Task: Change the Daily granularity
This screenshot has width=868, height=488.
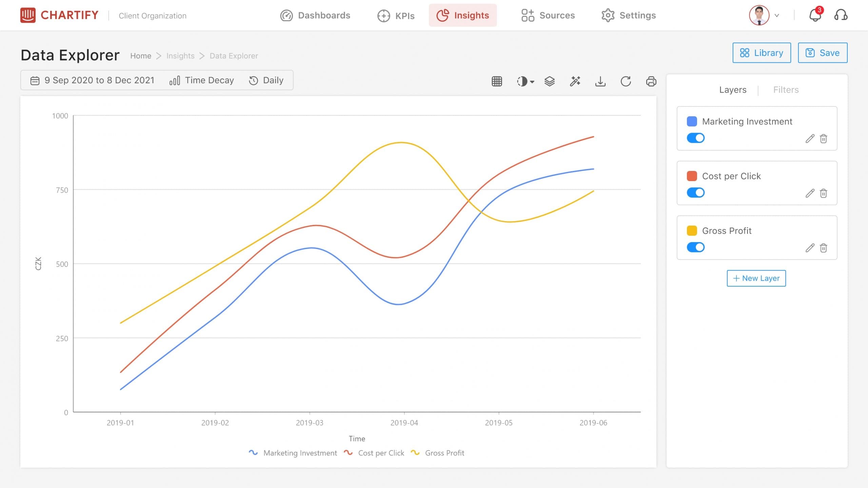Action: [x=266, y=80]
